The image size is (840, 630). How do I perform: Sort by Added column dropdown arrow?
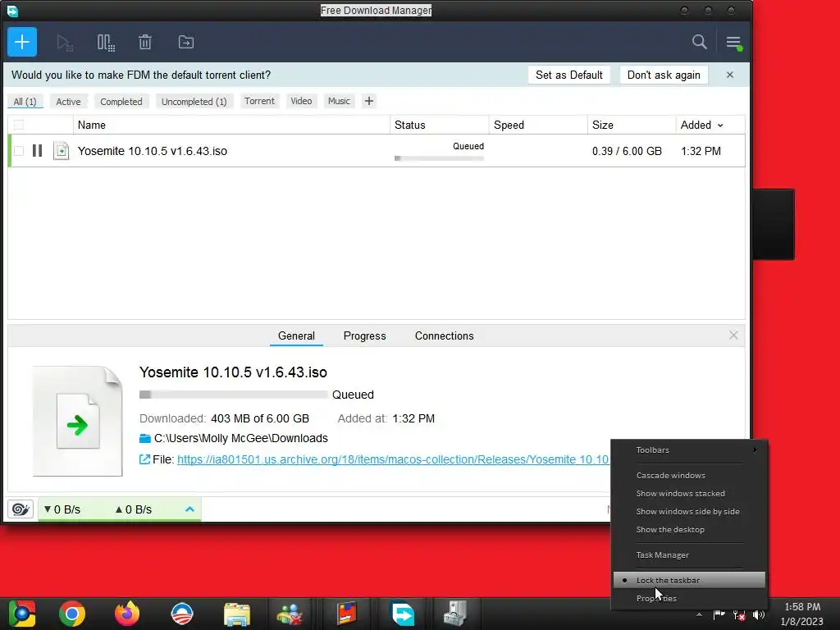[x=720, y=126]
